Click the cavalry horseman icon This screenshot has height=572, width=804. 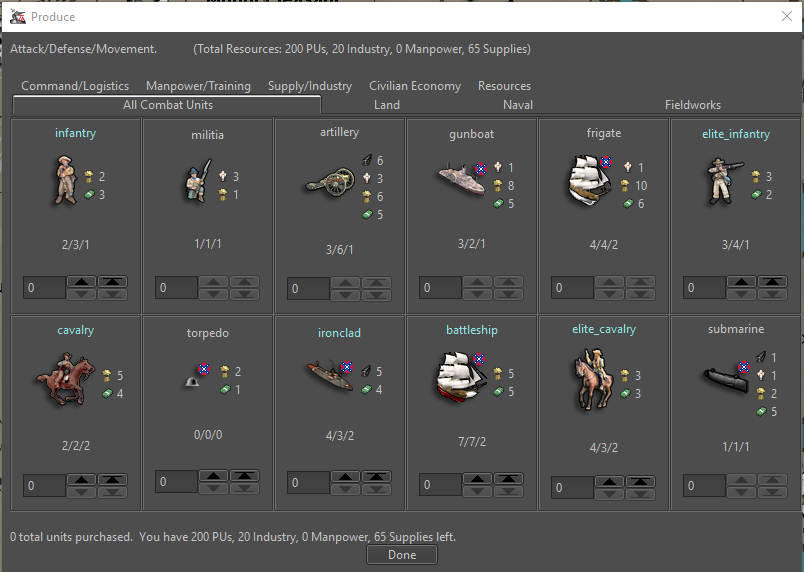tap(62, 380)
